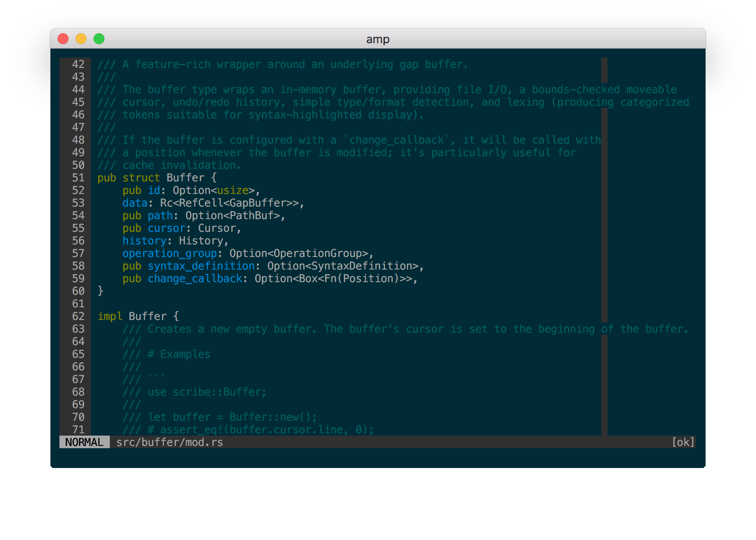Click 'usize' type on line 52
756x540 pixels.
point(233,190)
